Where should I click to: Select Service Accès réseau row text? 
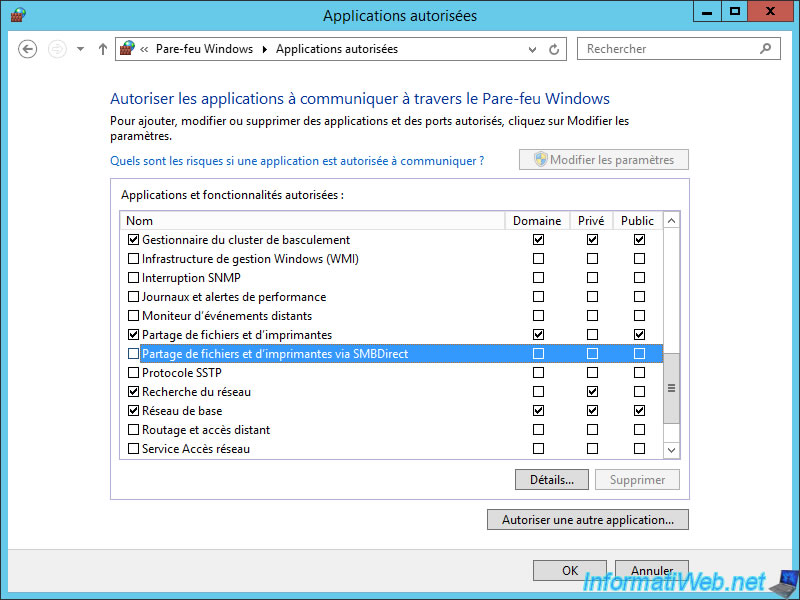[x=196, y=448]
